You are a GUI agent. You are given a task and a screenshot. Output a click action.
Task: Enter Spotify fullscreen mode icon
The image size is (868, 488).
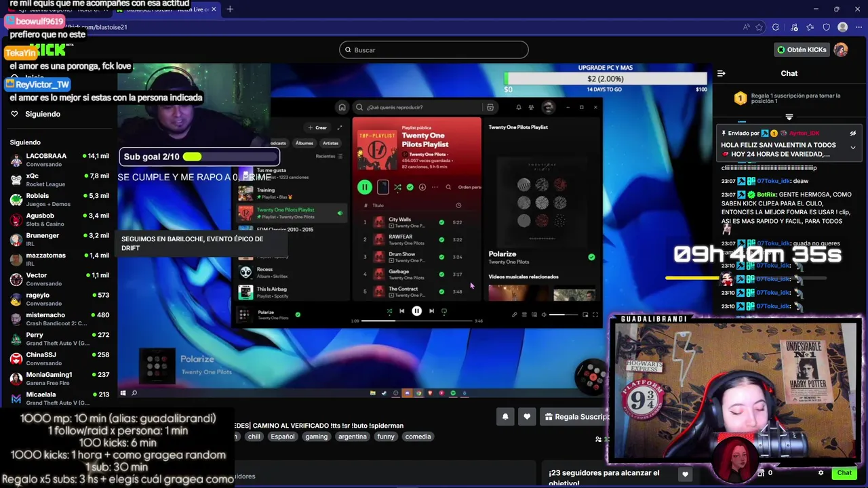pyautogui.click(x=595, y=314)
